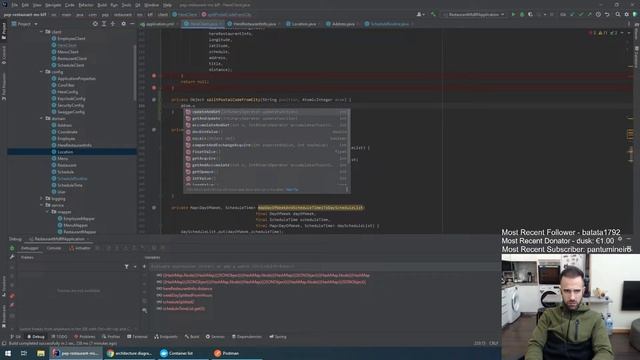Open the Services tool window button

(215, 337)
